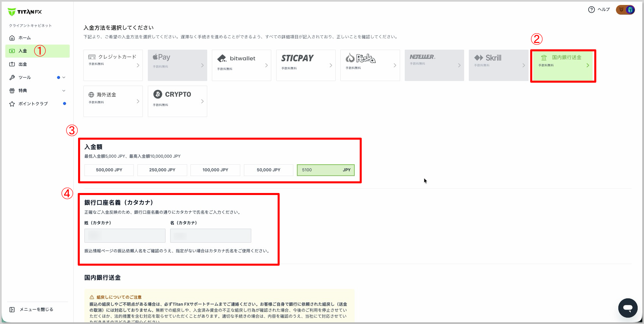The width and height of the screenshot is (644, 324).
Task: Open the bitwallet card chevron
Action: (x=266, y=65)
